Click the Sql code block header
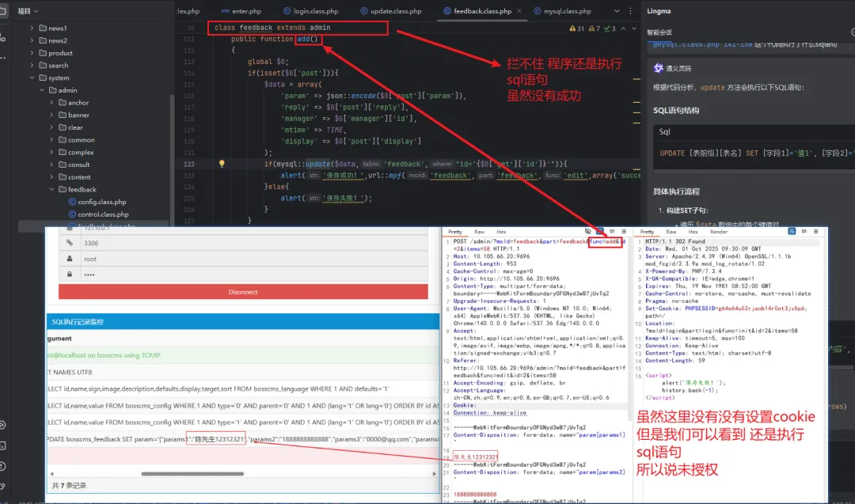 [x=754, y=132]
